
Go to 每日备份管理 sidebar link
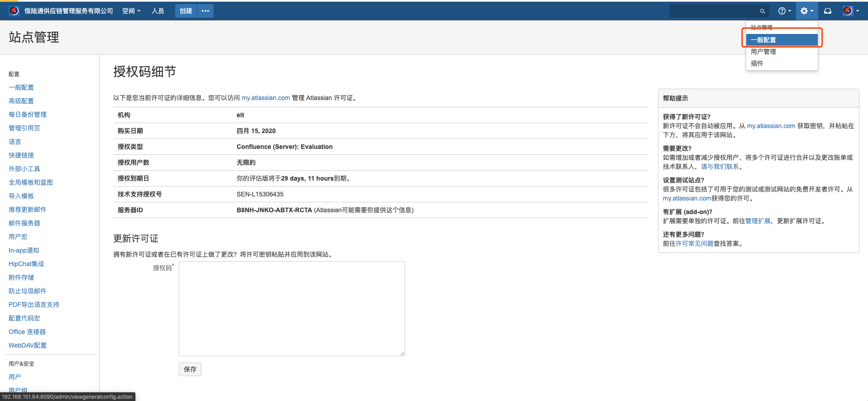pyautogui.click(x=28, y=115)
